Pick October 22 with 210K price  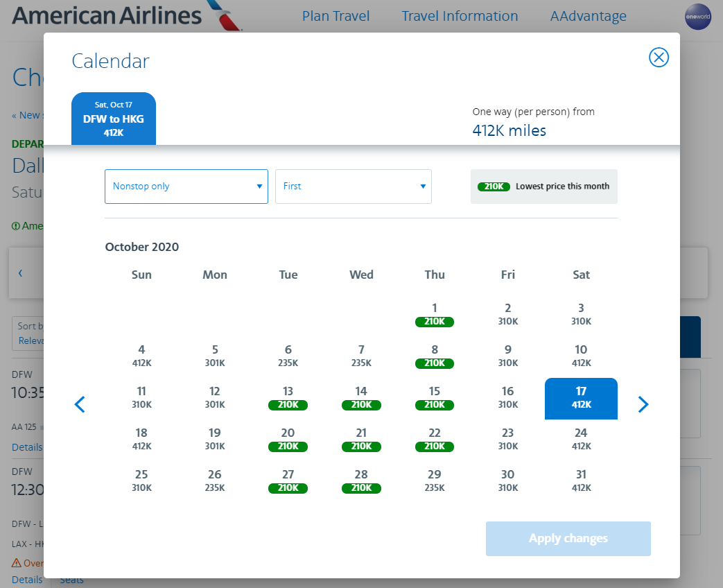pos(435,439)
